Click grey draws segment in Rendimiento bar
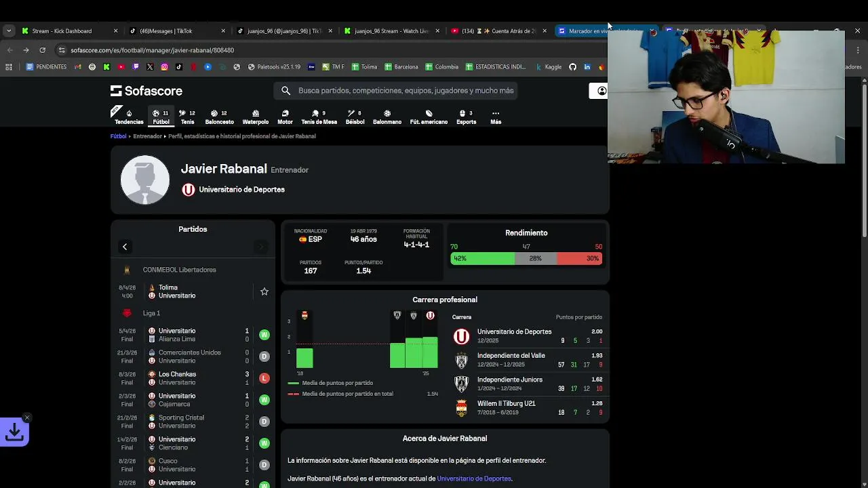This screenshot has width=868, height=488. [536, 258]
